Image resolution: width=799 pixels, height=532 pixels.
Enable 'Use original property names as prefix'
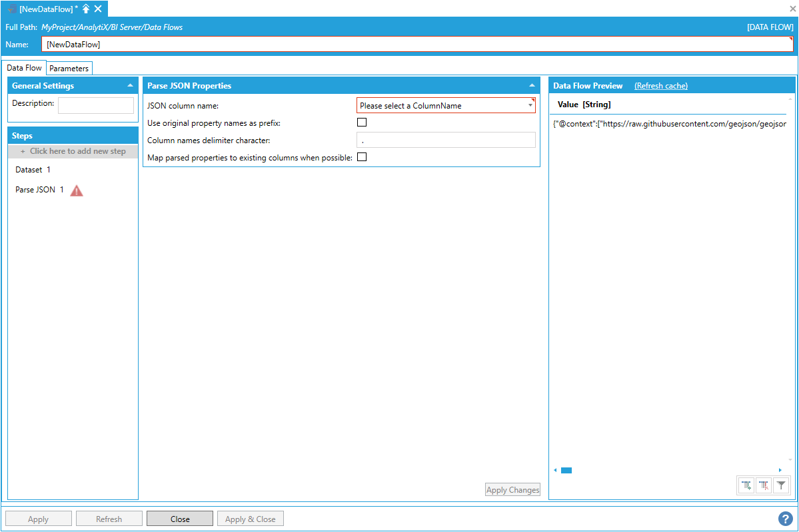click(362, 123)
